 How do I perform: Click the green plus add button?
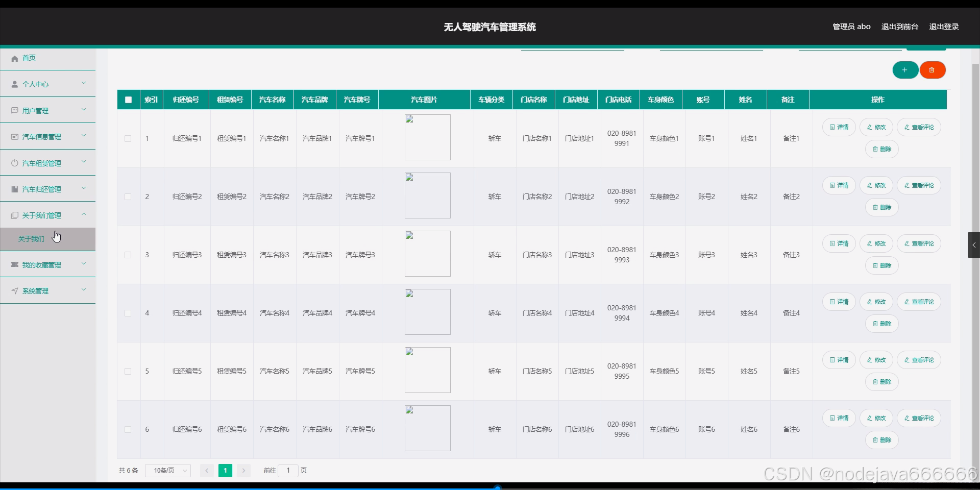click(x=905, y=70)
